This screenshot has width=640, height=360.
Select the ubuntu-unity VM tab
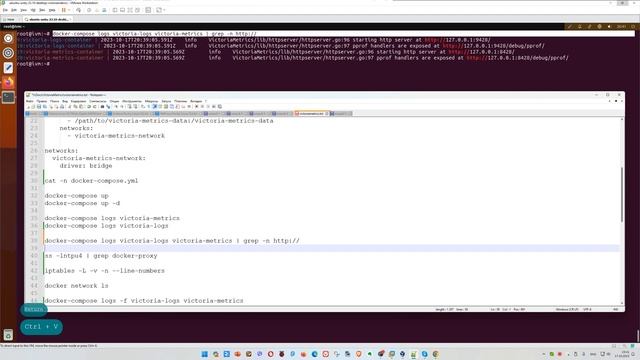point(48,19)
